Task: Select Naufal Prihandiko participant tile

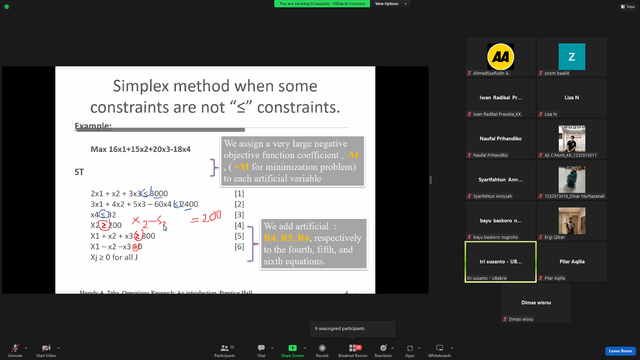Action: tap(500, 139)
